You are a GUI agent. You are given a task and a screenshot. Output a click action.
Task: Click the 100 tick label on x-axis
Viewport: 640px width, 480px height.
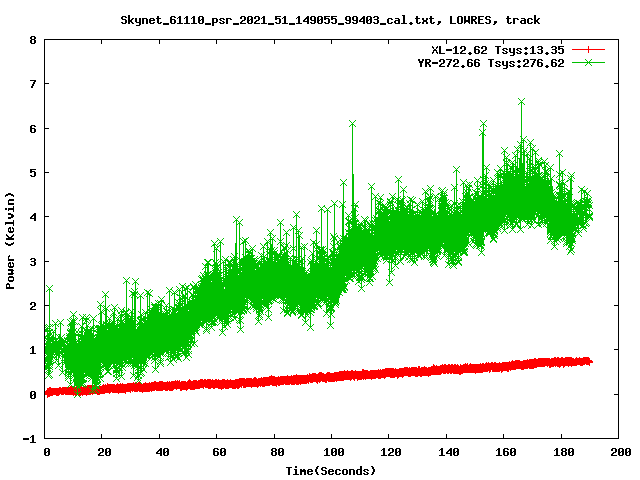[332, 452]
